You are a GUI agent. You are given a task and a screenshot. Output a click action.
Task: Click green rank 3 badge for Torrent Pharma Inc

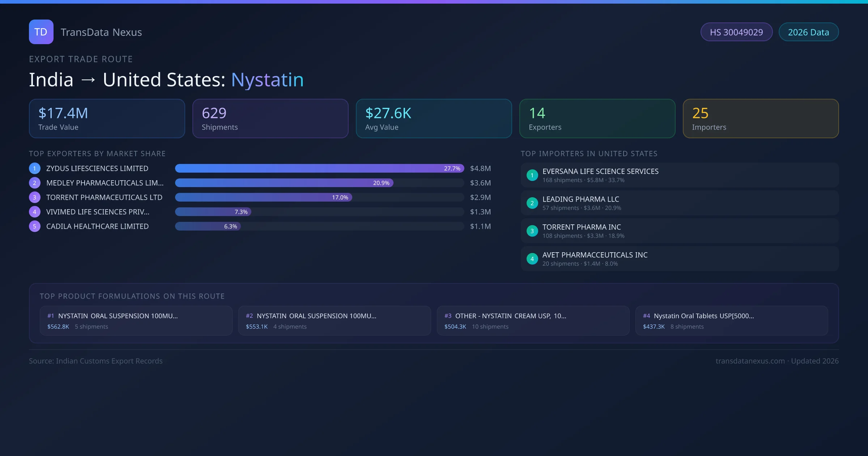tap(532, 231)
